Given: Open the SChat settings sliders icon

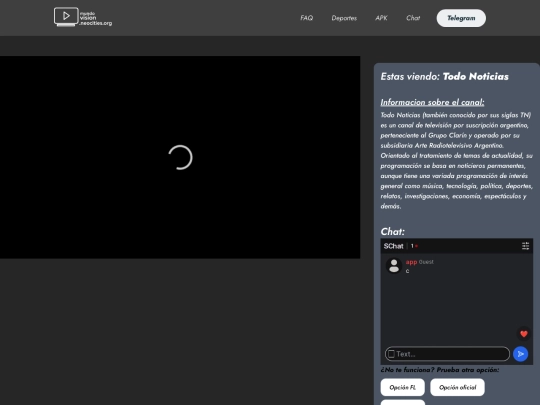Looking at the screenshot, I should [x=525, y=246].
